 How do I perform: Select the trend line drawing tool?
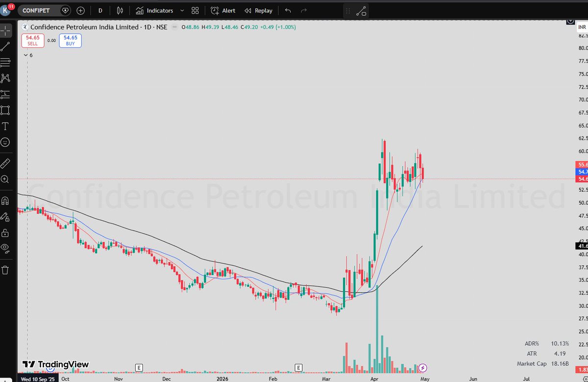coord(5,47)
